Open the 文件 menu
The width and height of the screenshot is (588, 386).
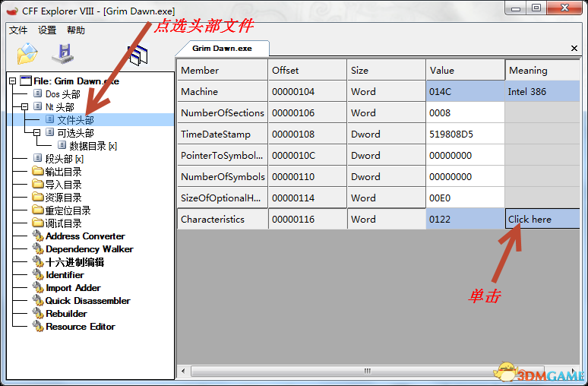[18, 30]
